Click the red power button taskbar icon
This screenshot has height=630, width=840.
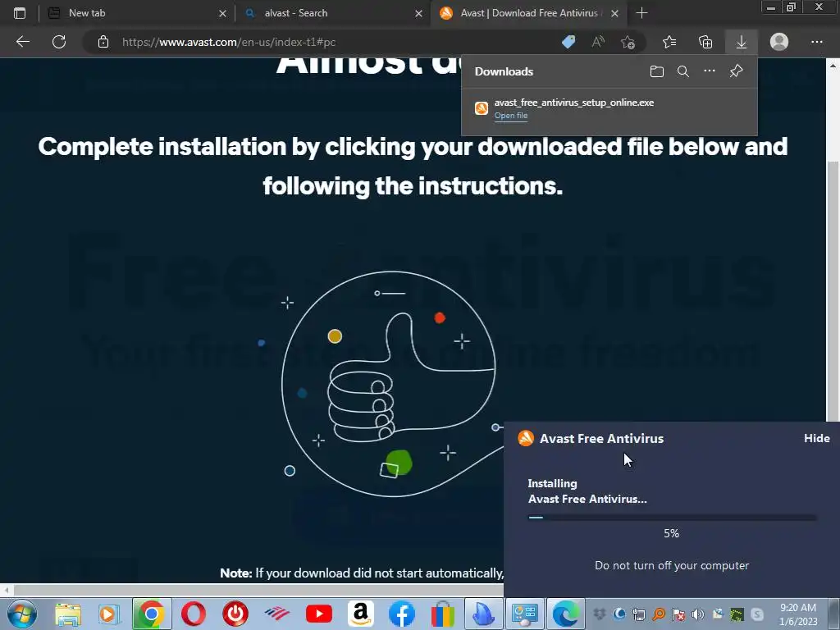pyautogui.click(x=235, y=614)
